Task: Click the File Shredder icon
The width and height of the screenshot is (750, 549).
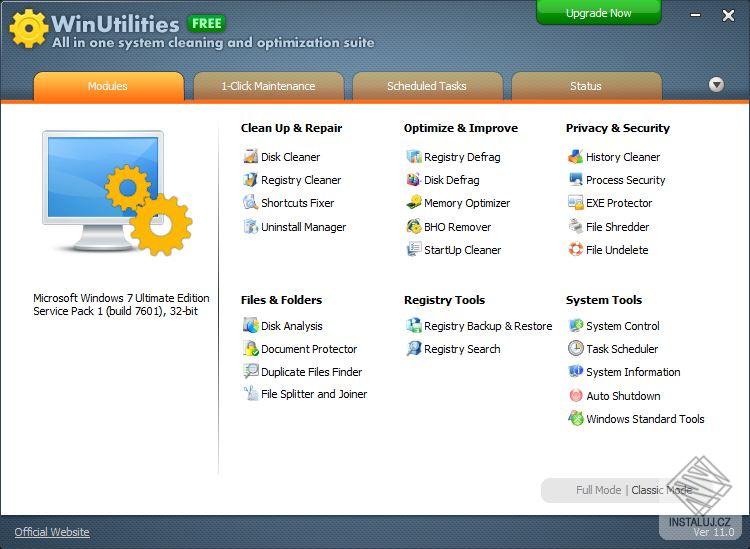Action: 575,227
